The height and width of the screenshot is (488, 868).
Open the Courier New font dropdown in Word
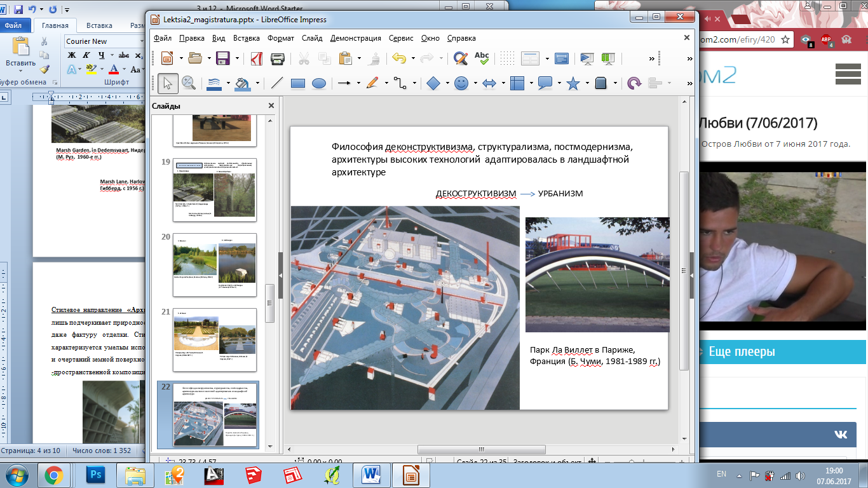[142, 41]
